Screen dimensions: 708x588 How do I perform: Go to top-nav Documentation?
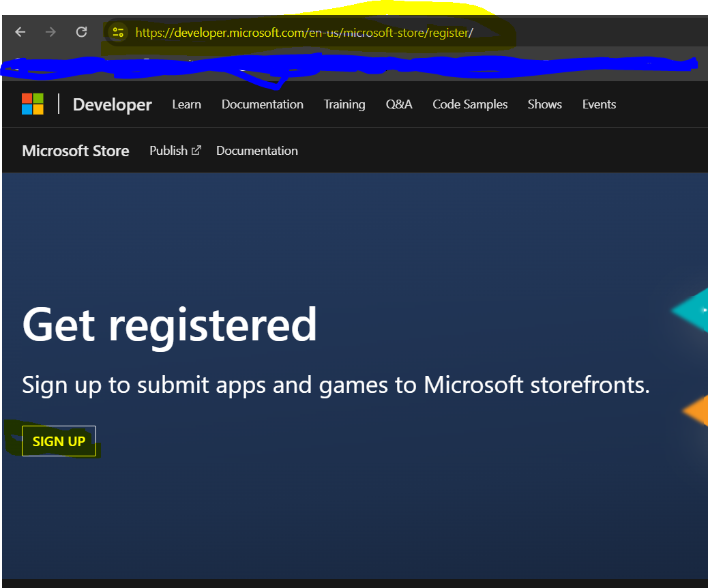click(x=263, y=104)
